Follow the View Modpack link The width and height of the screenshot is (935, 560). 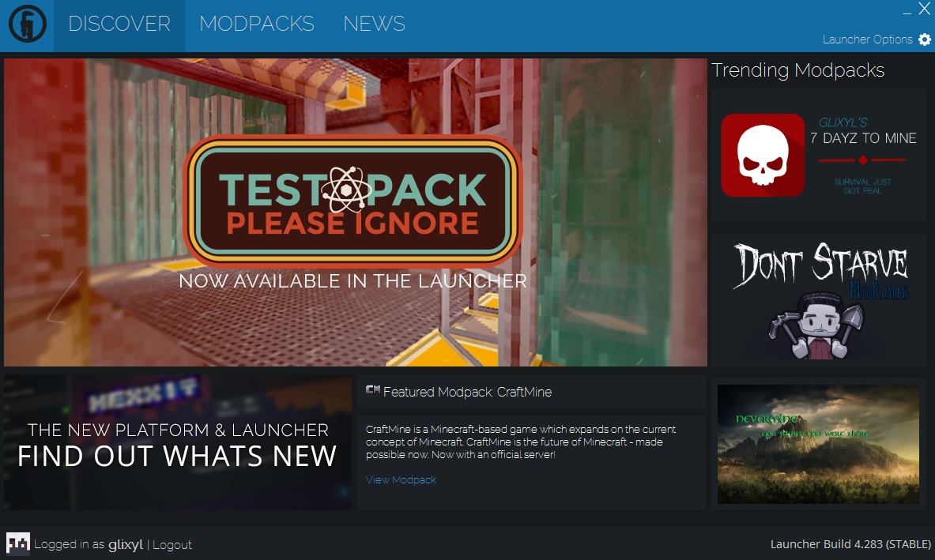point(401,480)
